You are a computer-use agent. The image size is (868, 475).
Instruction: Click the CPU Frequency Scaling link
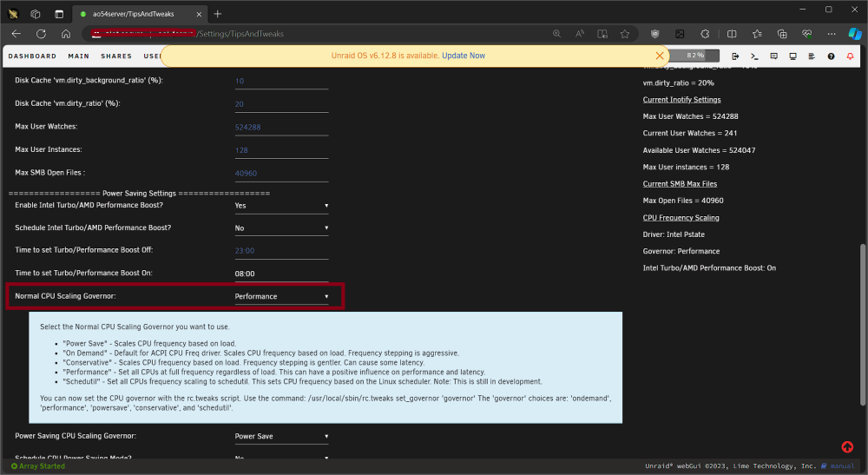681,218
